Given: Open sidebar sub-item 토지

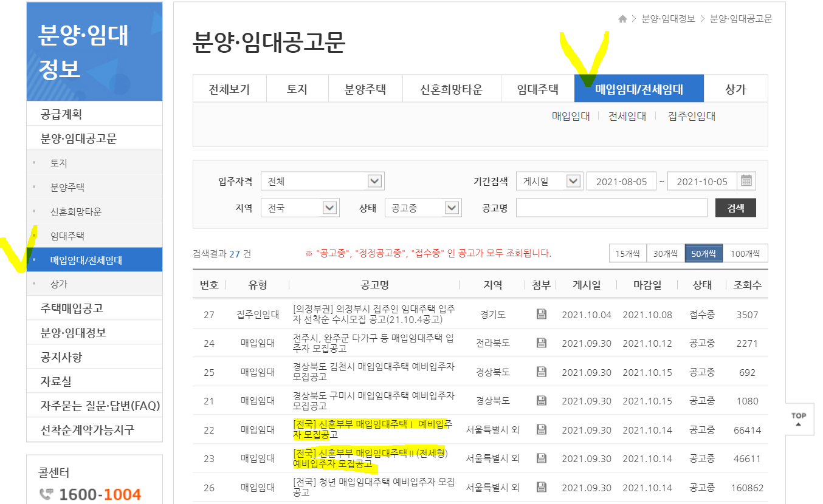Looking at the screenshot, I should (x=94, y=163).
